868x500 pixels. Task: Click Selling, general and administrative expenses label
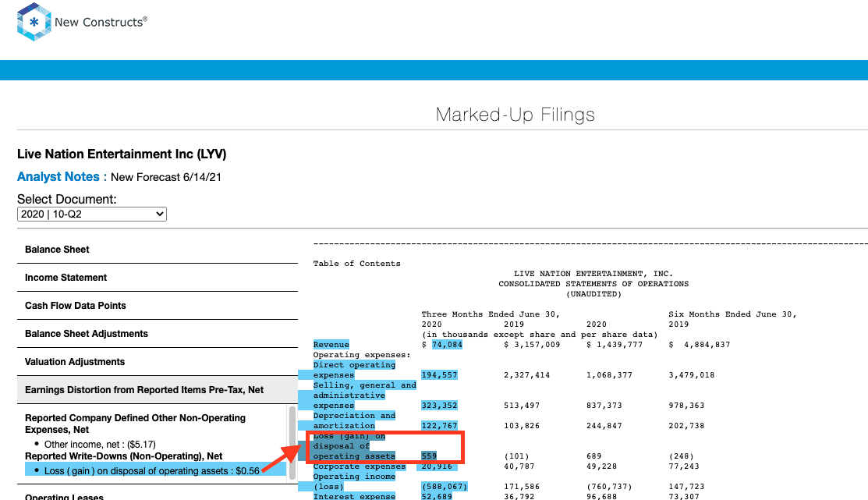click(364, 395)
